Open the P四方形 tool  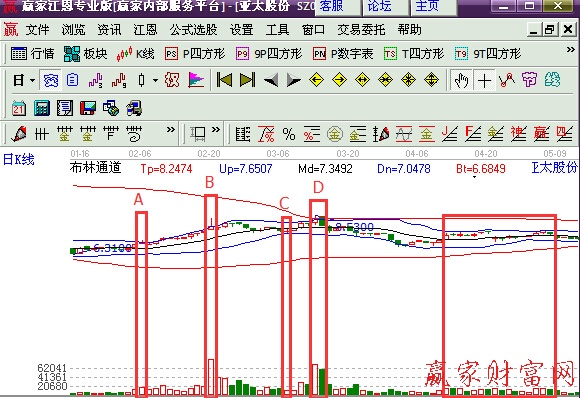pyautogui.click(x=195, y=54)
